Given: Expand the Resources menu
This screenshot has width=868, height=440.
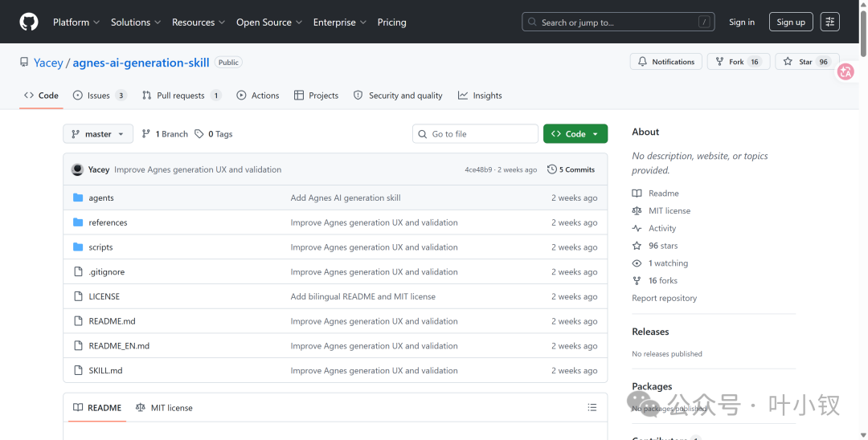Looking at the screenshot, I should click(x=199, y=22).
